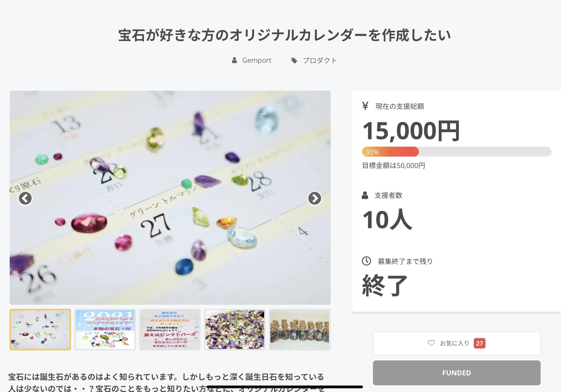The height and width of the screenshot is (392, 561).
Task: Click the user icon beside Gemport
Action: click(x=234, y=60)
